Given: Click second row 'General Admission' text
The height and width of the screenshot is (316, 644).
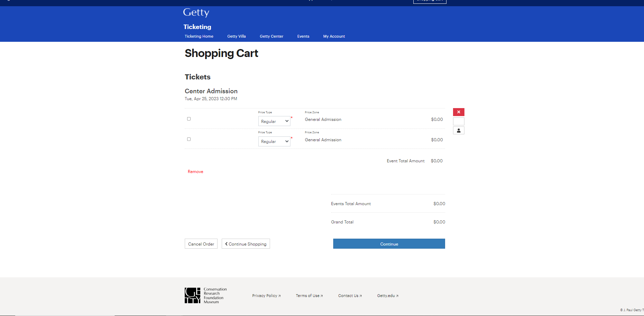Looking at the screenshot, I should pyautogui.click(x=323, y=140).
